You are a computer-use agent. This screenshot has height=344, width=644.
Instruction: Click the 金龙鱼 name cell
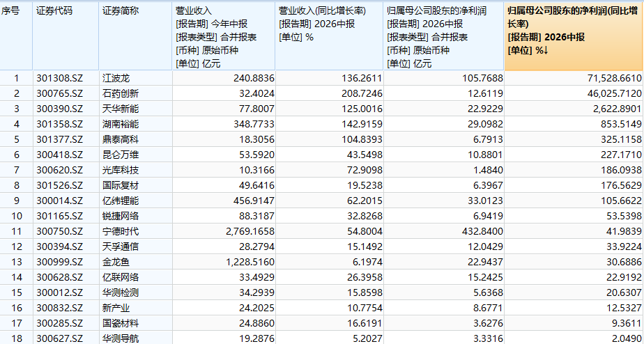point(116,262)
